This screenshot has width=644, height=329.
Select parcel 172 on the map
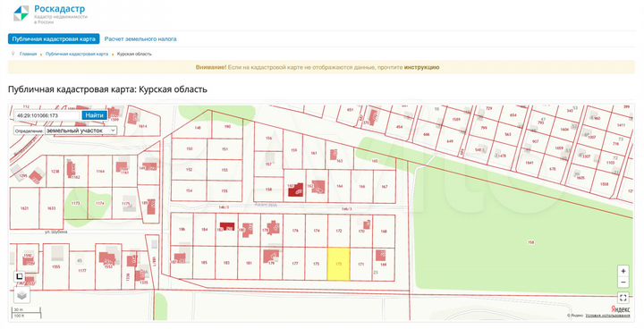point(339,231)
